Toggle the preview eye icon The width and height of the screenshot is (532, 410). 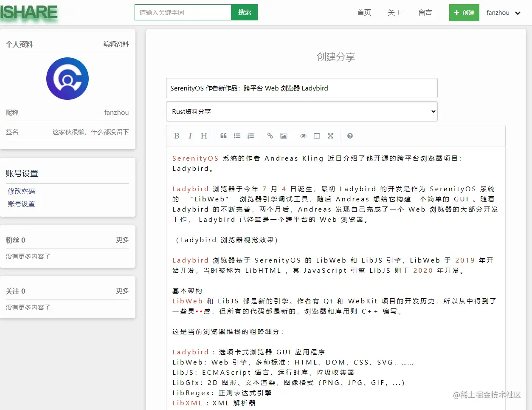coord(303,136)
